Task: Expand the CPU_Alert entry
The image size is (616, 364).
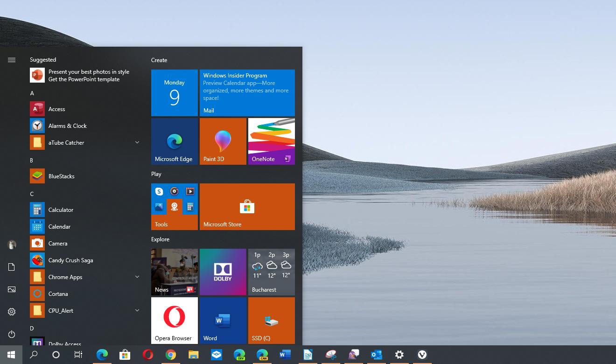Action: [x=137, y=310]
